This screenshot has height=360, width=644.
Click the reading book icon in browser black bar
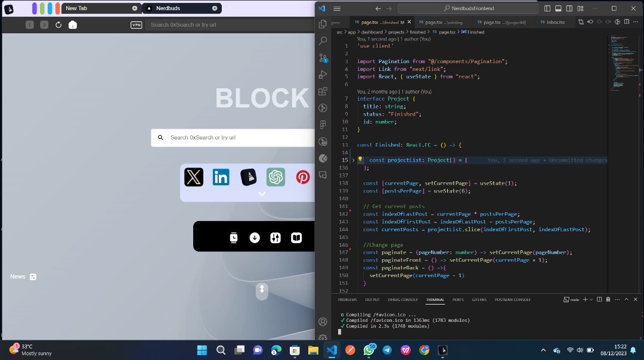[296, 238]
